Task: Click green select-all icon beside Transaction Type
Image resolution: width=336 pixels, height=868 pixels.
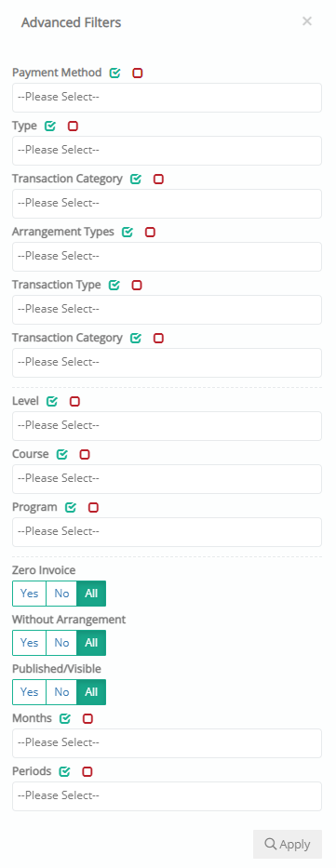Action: click(x=114, y=285)
